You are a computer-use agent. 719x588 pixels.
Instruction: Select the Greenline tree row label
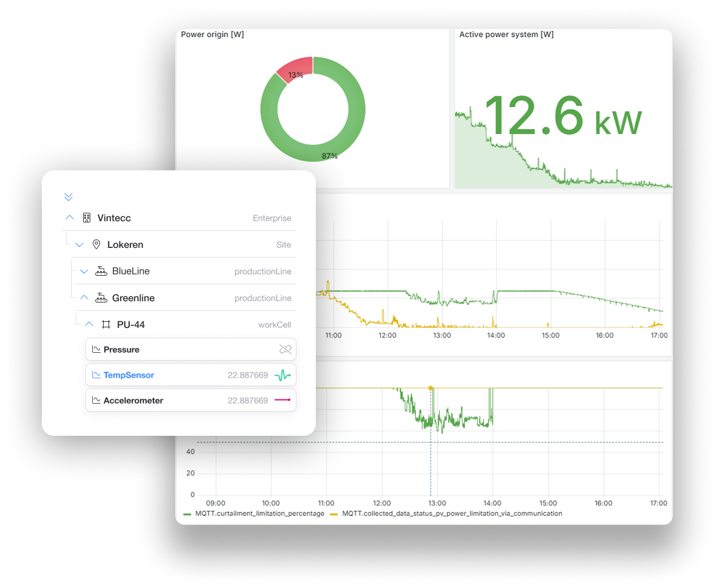pos(133,298)
